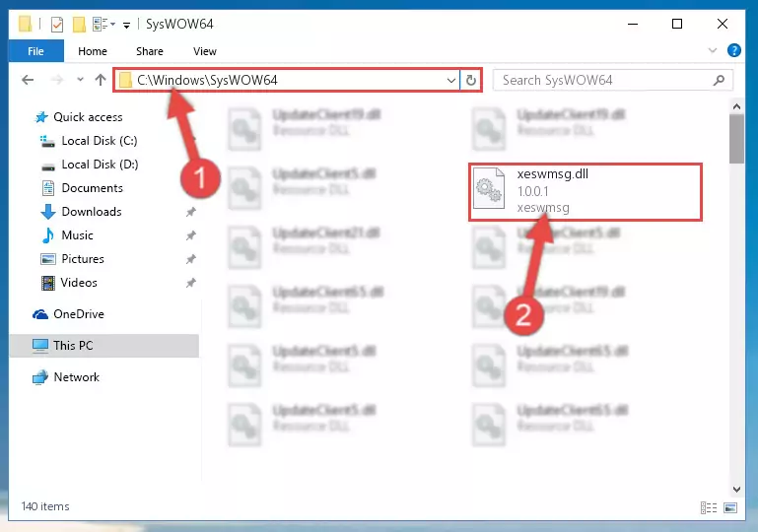The height and width of the screenshot is (532, 758).
Task: Click the pin icon next to Pictures
Action: (x=191, y=259)
